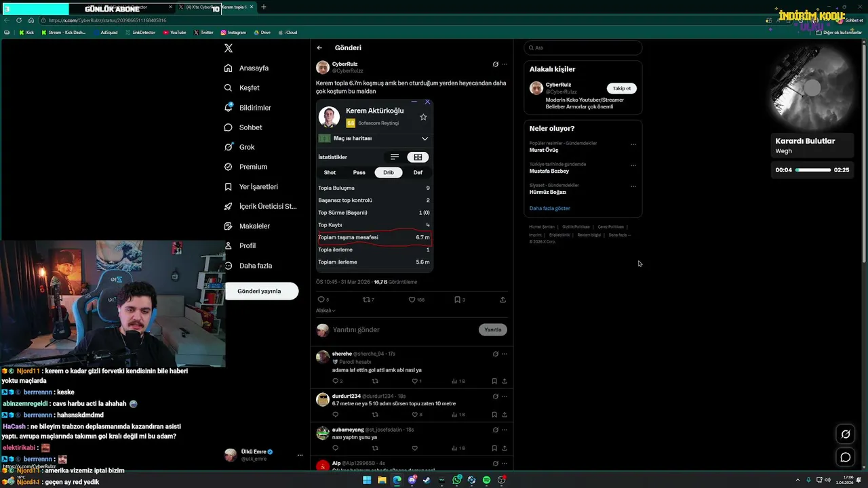Select the Pass stats tab
Image resolution: width=868 pixels, height=488 pixels.
click(359, 172)
